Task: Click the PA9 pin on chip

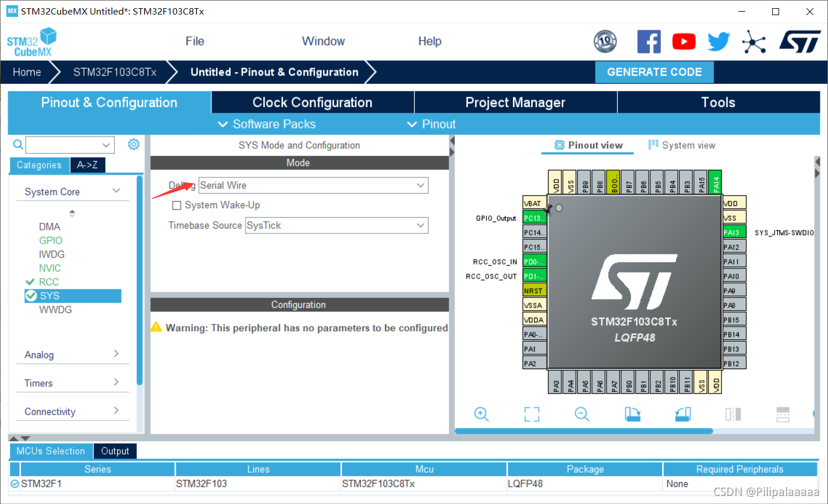Action: tap(734, 290)
